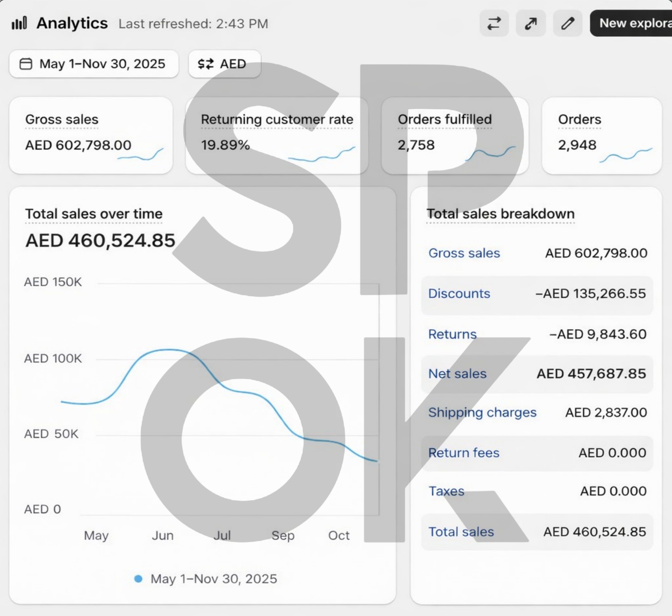Screen dimensions: 672x616
Task: Click the compare arrows icon button
Action: click(x=494, y=23)
